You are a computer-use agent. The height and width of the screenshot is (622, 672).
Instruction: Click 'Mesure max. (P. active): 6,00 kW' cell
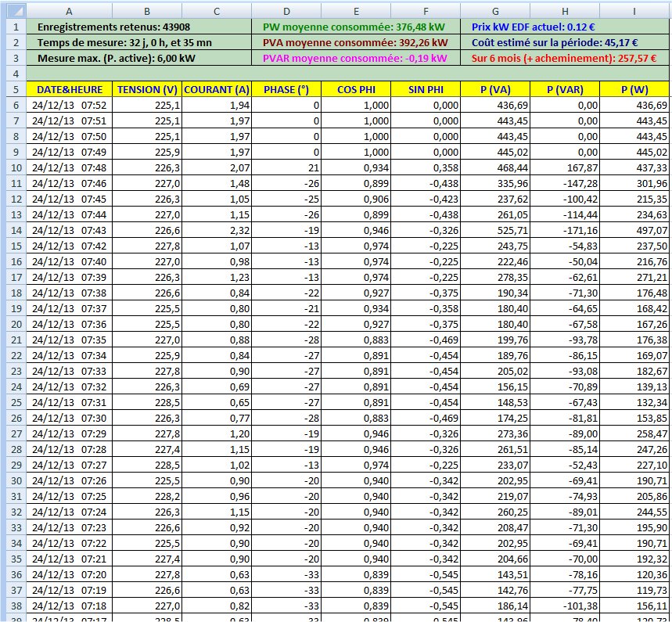click(138, 59)
